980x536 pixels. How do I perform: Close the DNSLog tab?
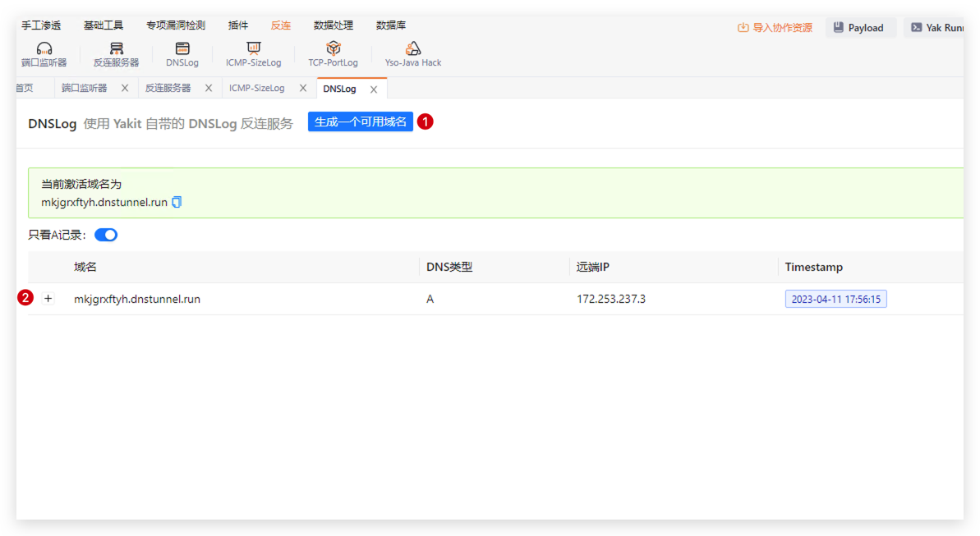[374, 89]
